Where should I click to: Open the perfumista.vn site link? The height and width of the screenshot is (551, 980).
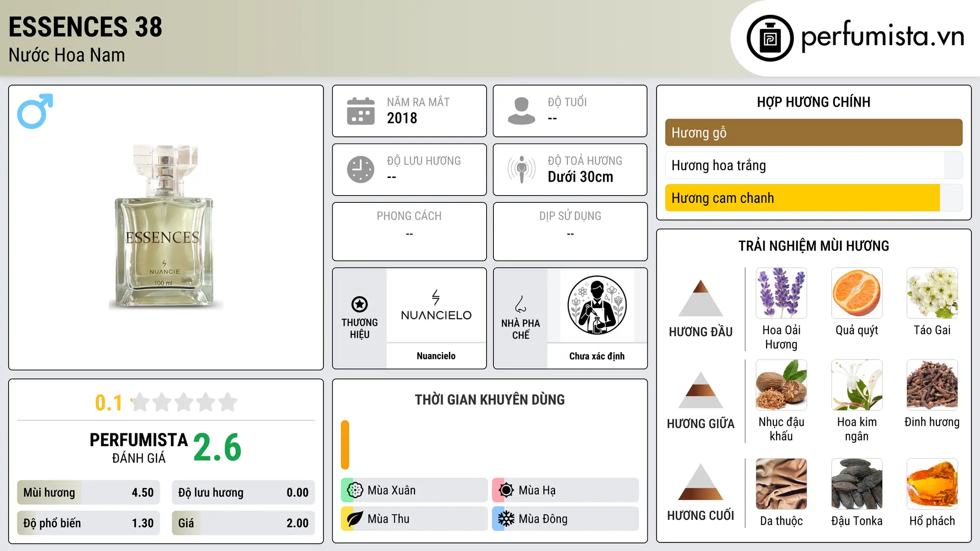pos(882,36)
